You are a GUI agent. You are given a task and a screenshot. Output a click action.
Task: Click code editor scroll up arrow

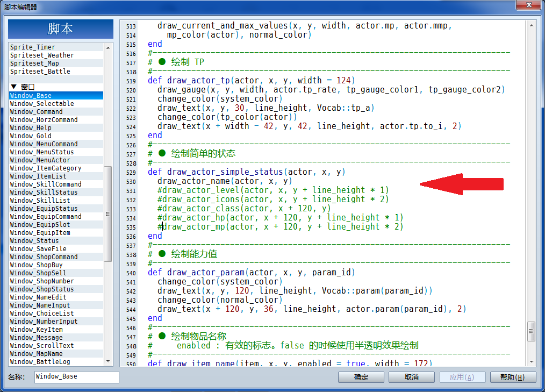point(532,25)
